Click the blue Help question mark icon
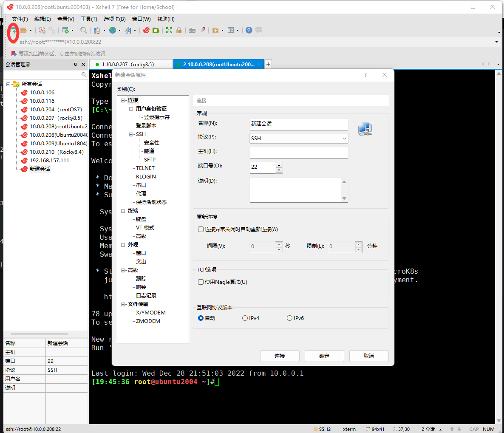This screenshot has width=504, height=433. (x=249, y=31)
